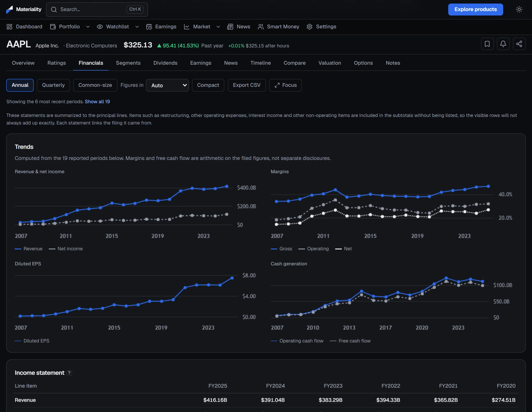Click the Focus expand arrows icon
Screen dimensions: 532x412
(277, 85)
